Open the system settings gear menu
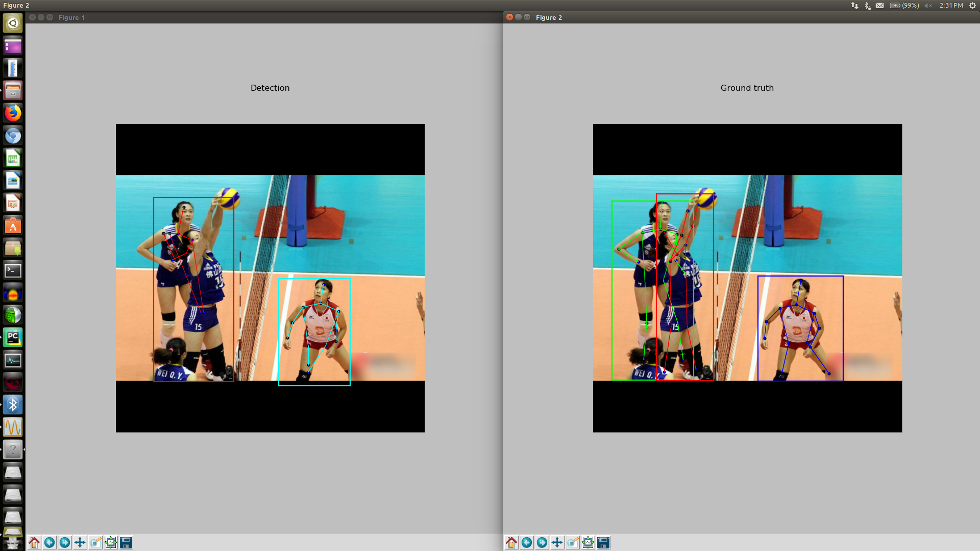 [972, 5]
